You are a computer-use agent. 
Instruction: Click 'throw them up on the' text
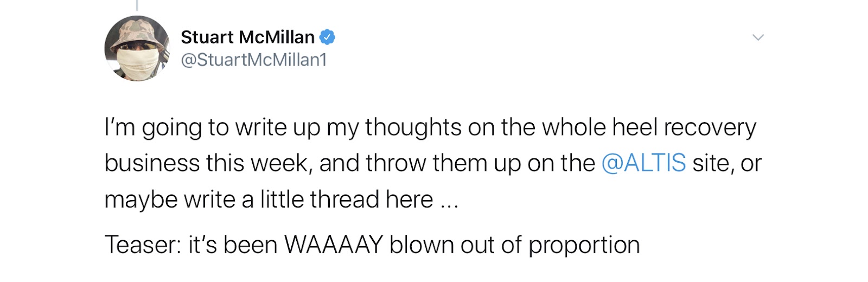pyautogui.click(x=480, y=163)
